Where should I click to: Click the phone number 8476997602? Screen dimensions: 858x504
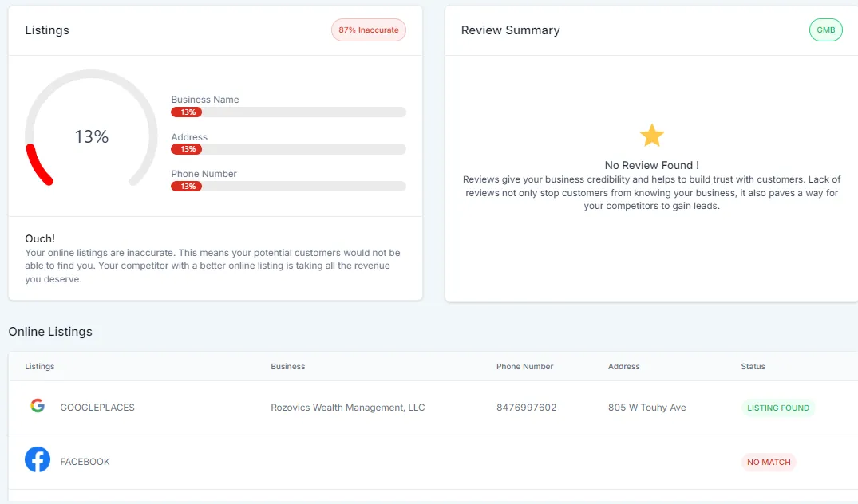point(527,408)
